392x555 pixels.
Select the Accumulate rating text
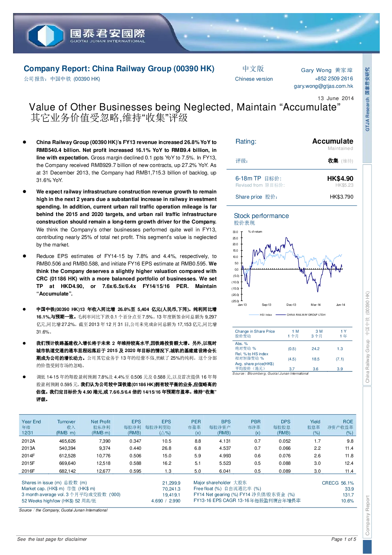pos(333,141)
